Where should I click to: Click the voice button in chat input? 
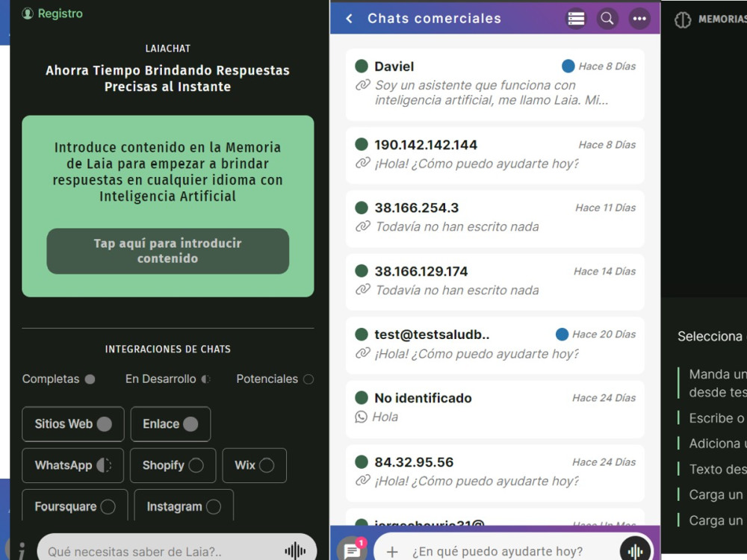click(x=635, y=549)
